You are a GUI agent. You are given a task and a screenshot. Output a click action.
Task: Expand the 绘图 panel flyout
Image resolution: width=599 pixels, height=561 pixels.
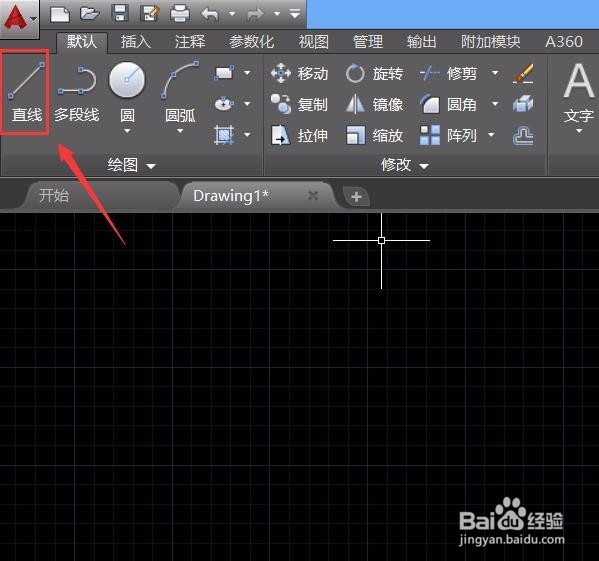pos(131,165)
